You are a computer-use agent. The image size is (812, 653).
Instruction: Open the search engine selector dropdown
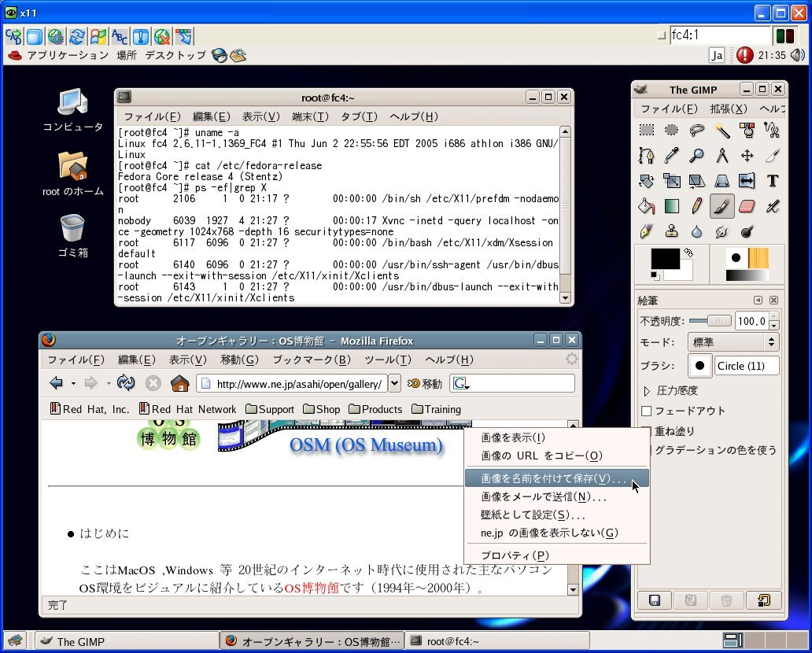pyautogui.click(x=460, y=384)
